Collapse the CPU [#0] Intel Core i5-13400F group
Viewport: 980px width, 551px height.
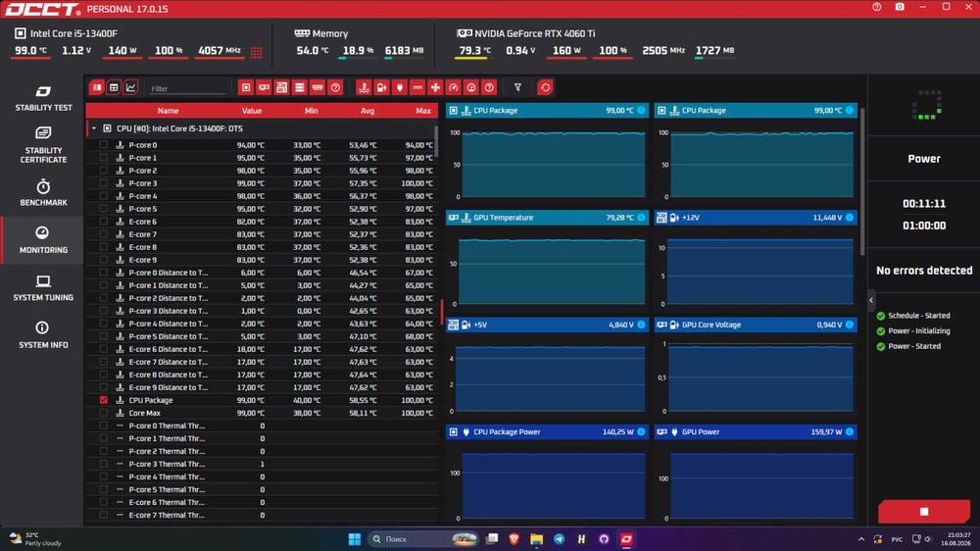tap(94, 128)
